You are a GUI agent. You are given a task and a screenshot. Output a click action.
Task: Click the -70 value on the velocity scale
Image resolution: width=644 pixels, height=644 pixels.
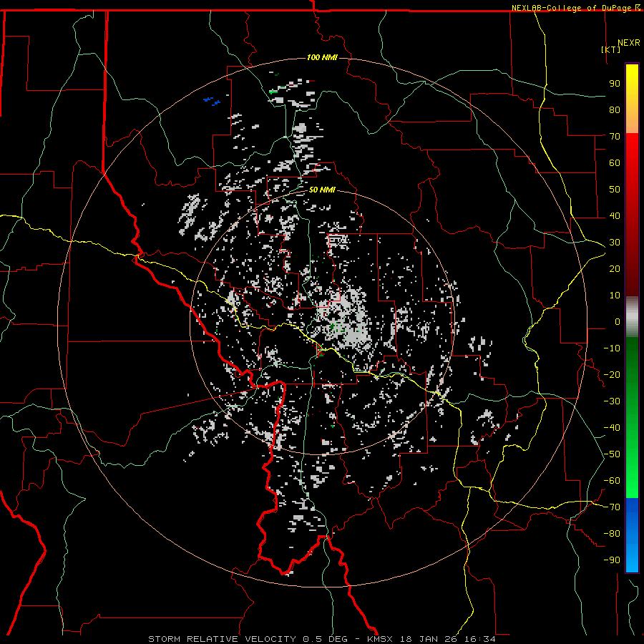coord(612,507)
